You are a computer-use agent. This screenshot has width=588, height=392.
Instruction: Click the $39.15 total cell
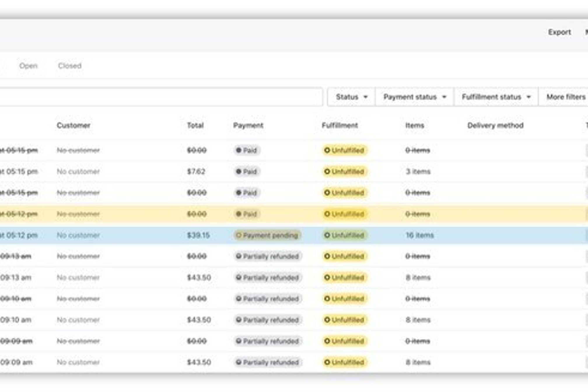pyautogui.click(x=198, y=235)
